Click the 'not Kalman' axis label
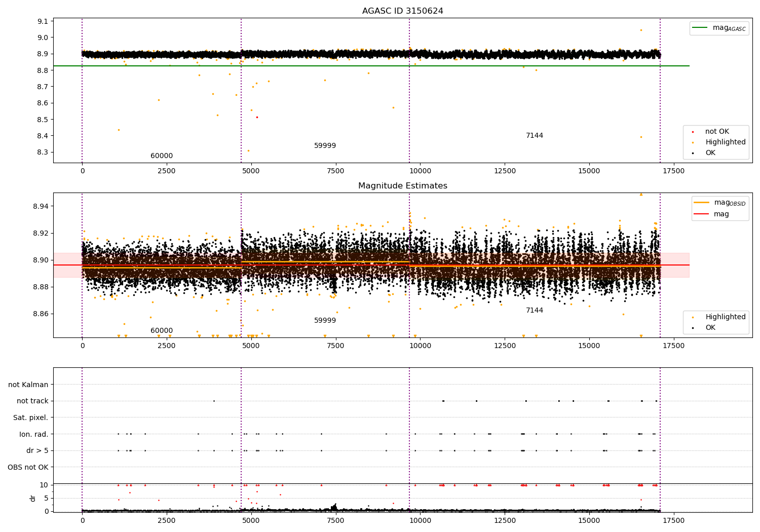Image resolution: width=760 pixels, height=532 pixels. pos(28,385)
